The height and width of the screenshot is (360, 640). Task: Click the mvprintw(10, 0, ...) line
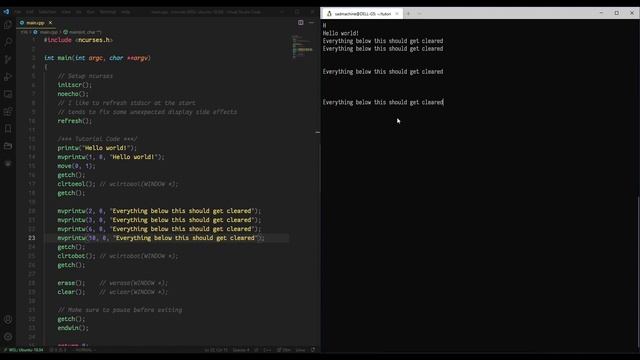tap(161, 238)
